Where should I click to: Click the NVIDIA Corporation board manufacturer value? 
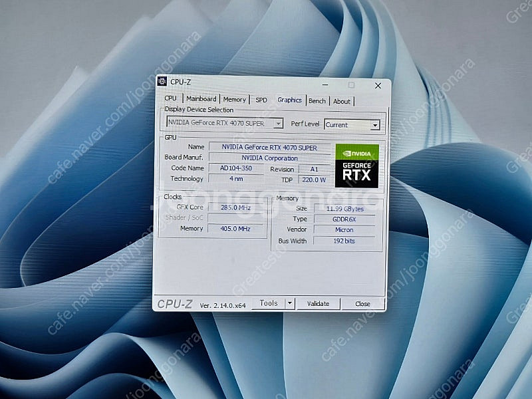click(x=269, y=158)
